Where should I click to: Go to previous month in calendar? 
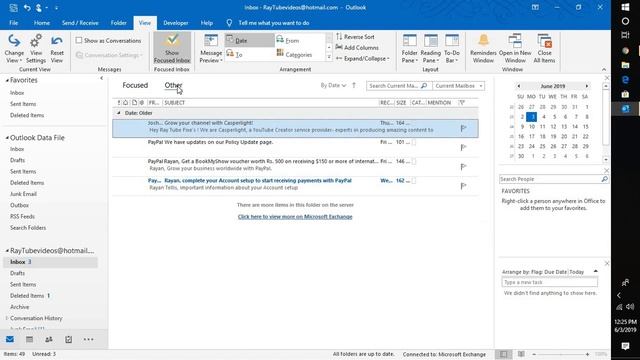pyautogui.click(x=518, y=86)
